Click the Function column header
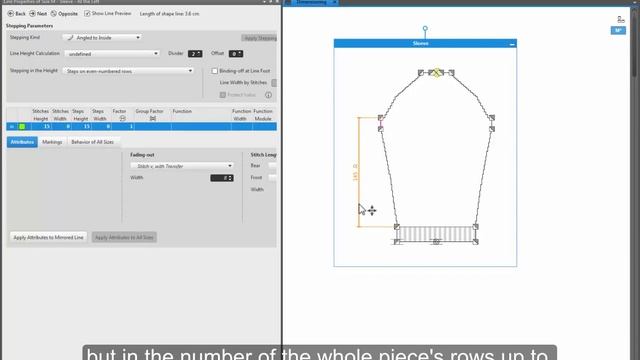Screen dimensions: 640x360 (x=182, y=111)
